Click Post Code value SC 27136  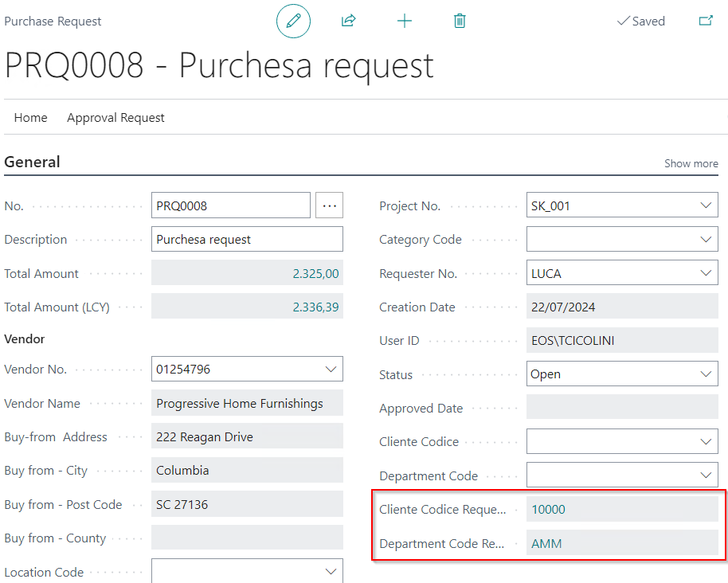pyautogui.click(x=247, y=504)
